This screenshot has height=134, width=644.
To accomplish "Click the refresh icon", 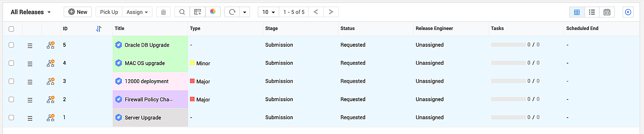I will 232,12.
